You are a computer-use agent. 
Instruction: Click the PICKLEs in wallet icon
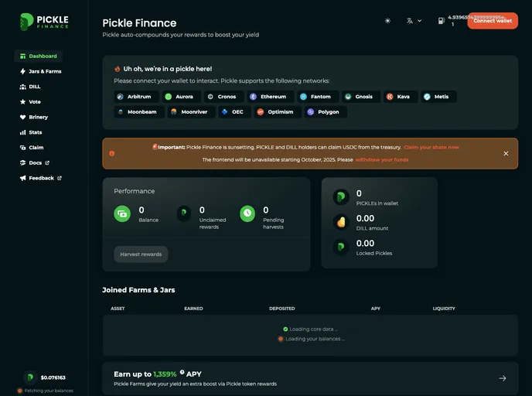point(341,196)
